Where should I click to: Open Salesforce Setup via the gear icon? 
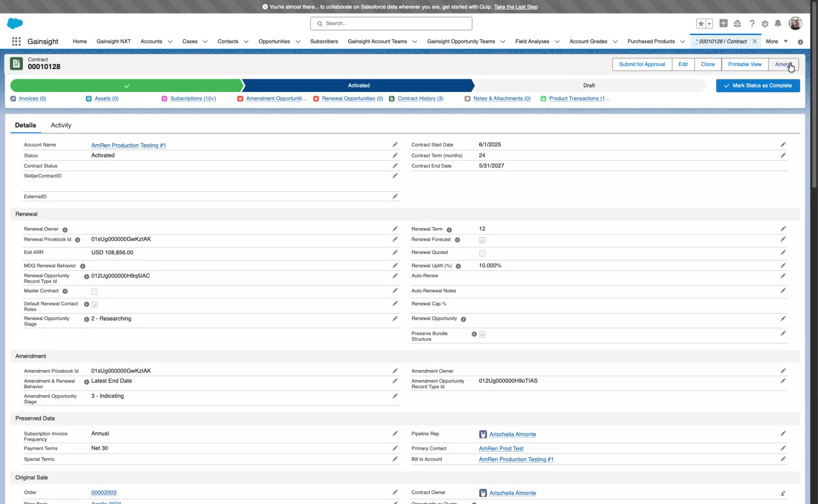(x=765, y=23)
